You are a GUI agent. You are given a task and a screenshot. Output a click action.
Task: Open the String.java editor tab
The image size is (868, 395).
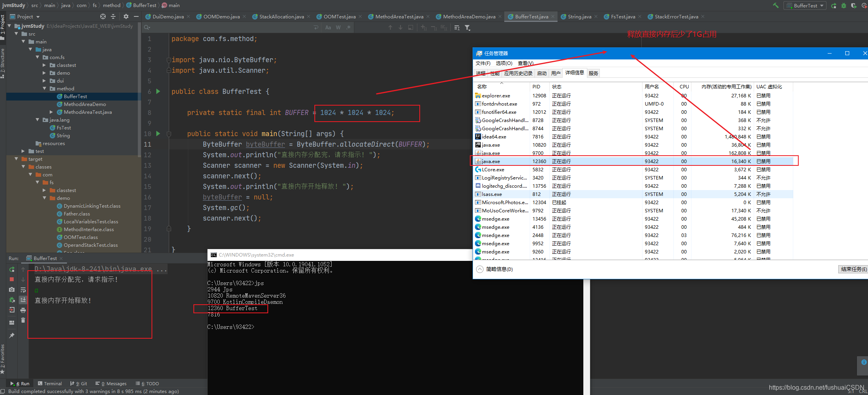(579, 16)
